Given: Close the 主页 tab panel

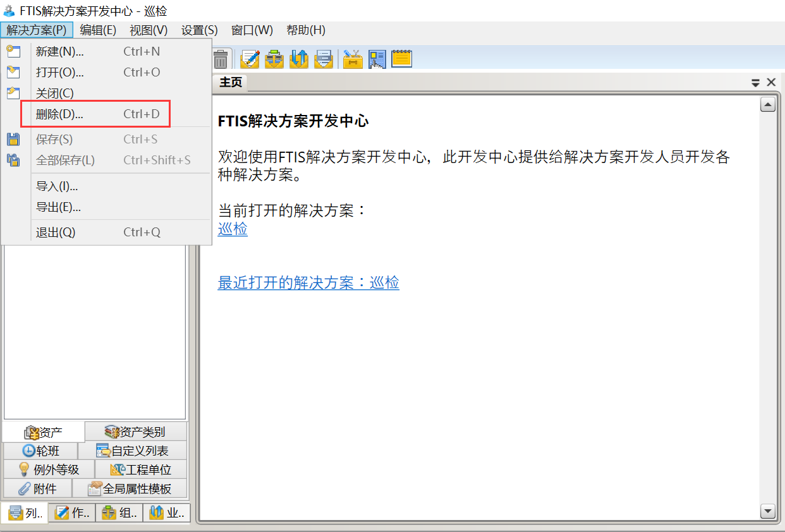Looking at the screenshot, I should (771, 82).
